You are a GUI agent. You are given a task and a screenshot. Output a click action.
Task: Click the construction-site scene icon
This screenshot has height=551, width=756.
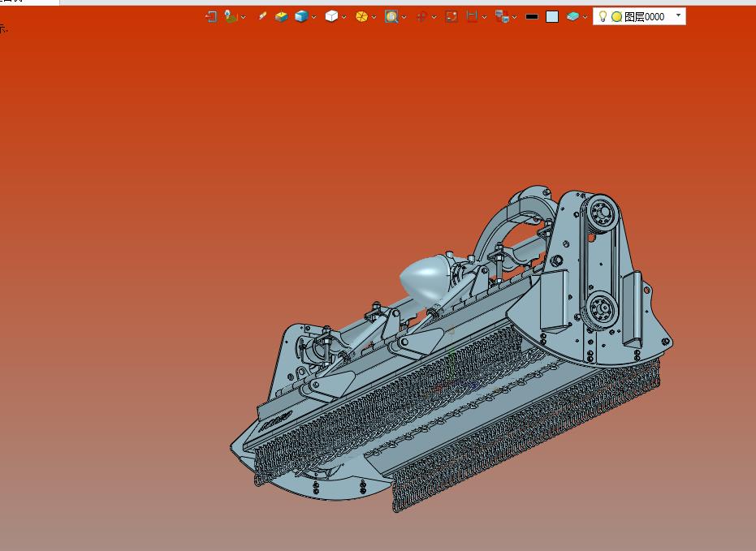point(231,17)
